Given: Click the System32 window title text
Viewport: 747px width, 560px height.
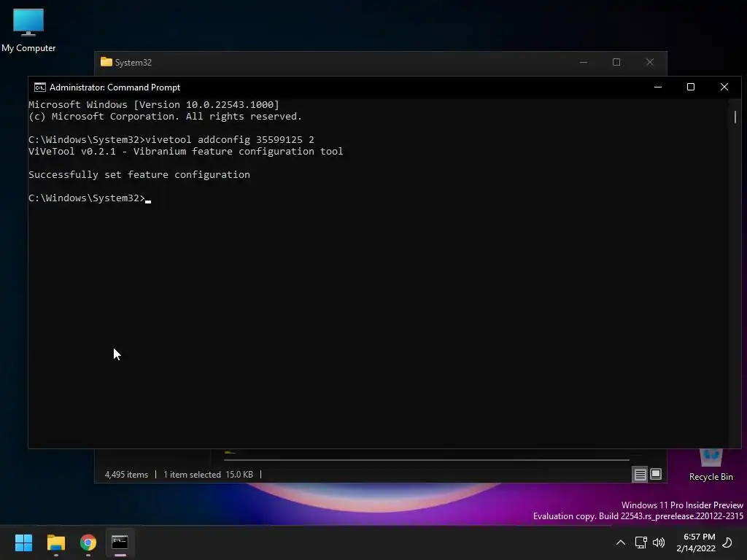Looking at the screenshot, I should tap(133, 63).
